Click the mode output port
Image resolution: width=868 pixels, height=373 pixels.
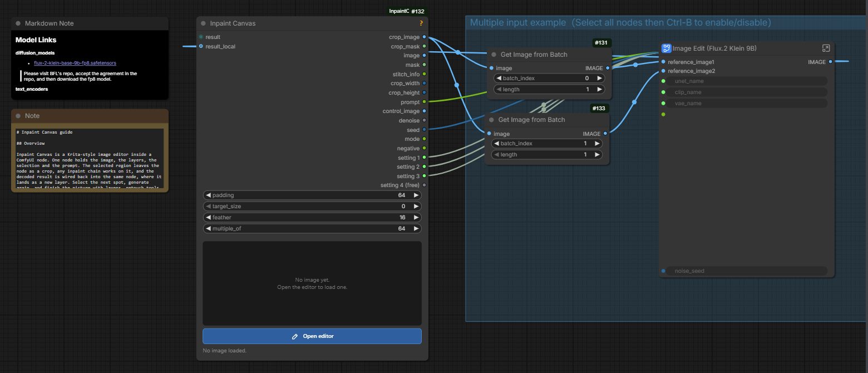click(425, 139)
